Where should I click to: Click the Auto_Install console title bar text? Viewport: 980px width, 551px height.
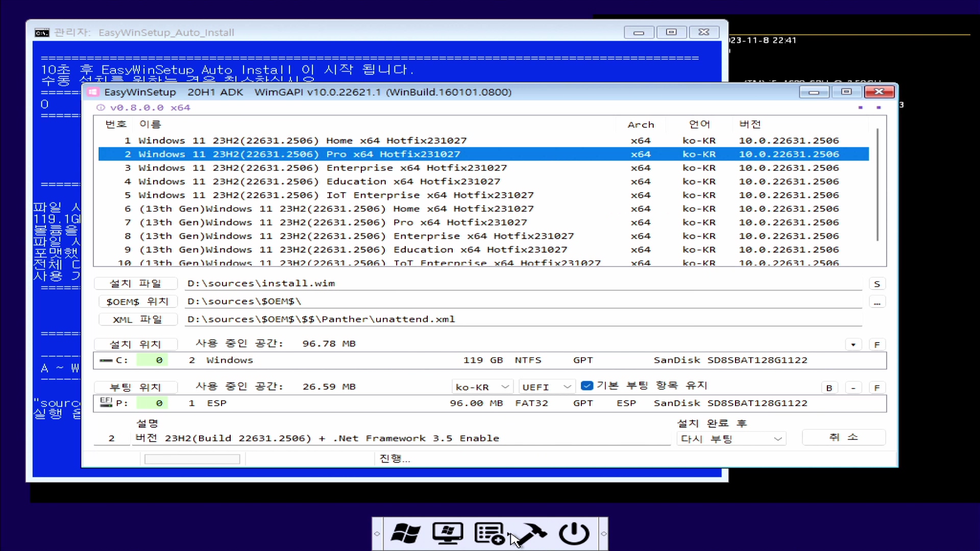click(x=144, y=33)
